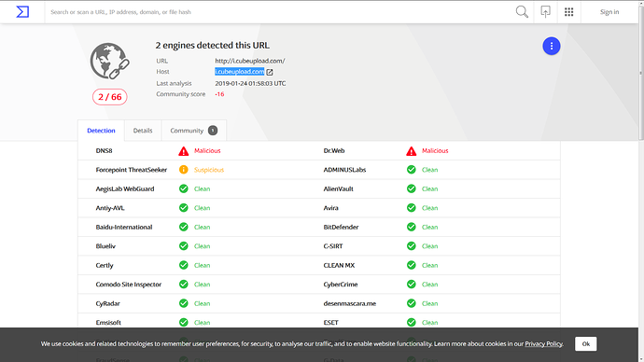Image resolution: width=644 pixels, height=362 pixels.
Task: Click the Dr.Web engine name
Action: click(x=334, y=150)
